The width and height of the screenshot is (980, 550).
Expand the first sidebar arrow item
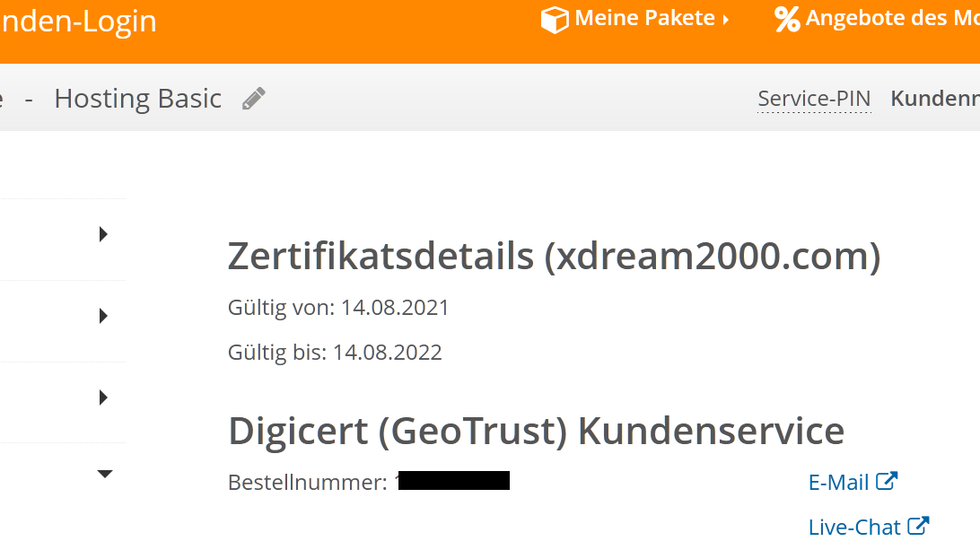(103, 234)
